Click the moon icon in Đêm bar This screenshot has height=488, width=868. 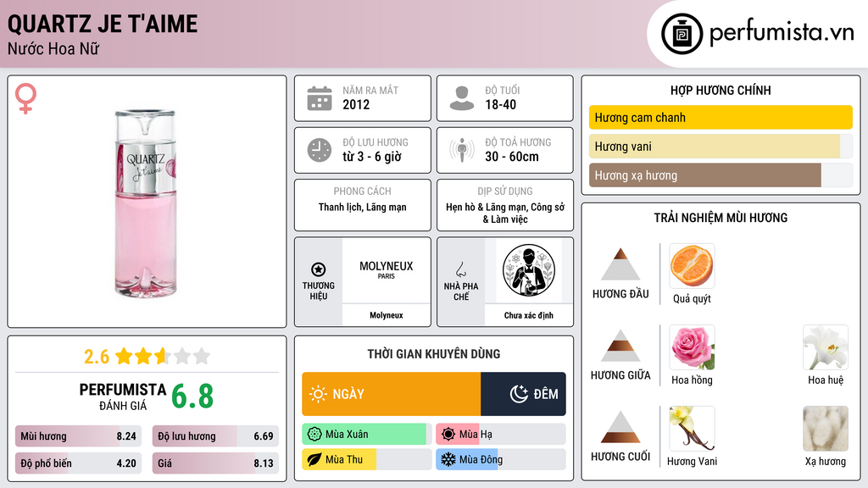tap(519, 394)
